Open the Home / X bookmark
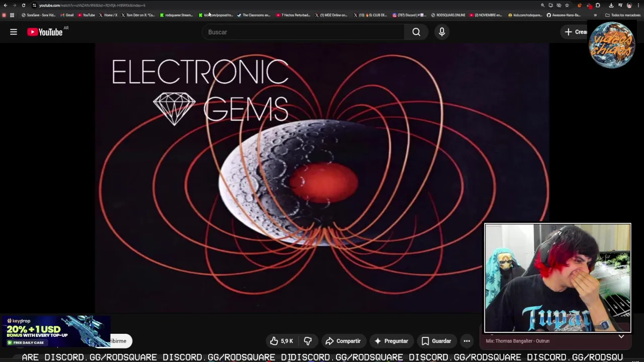The width and height of the screenshot is (644, 362). 108,15
